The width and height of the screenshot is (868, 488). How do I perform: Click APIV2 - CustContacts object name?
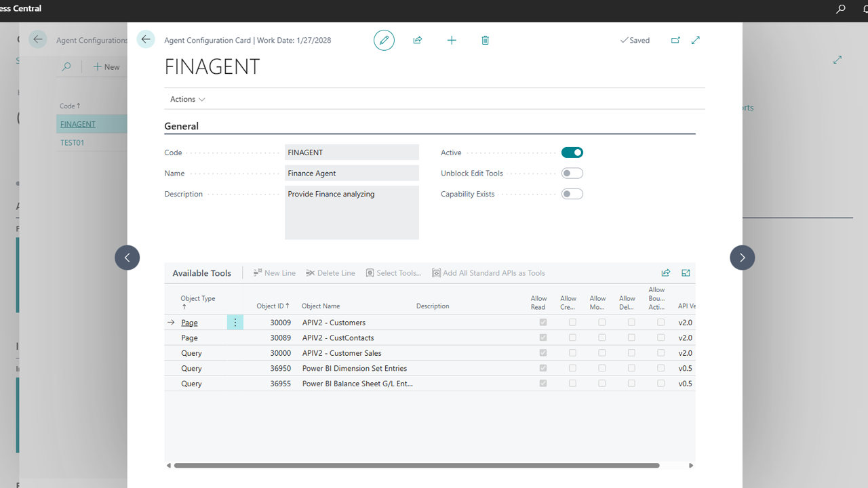(x=338, y=338)
